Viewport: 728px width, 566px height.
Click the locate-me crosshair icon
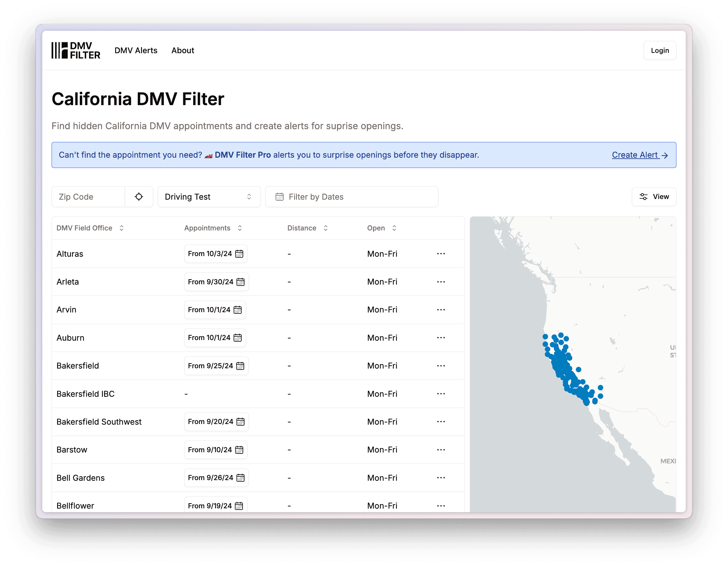tap(139, 197)
